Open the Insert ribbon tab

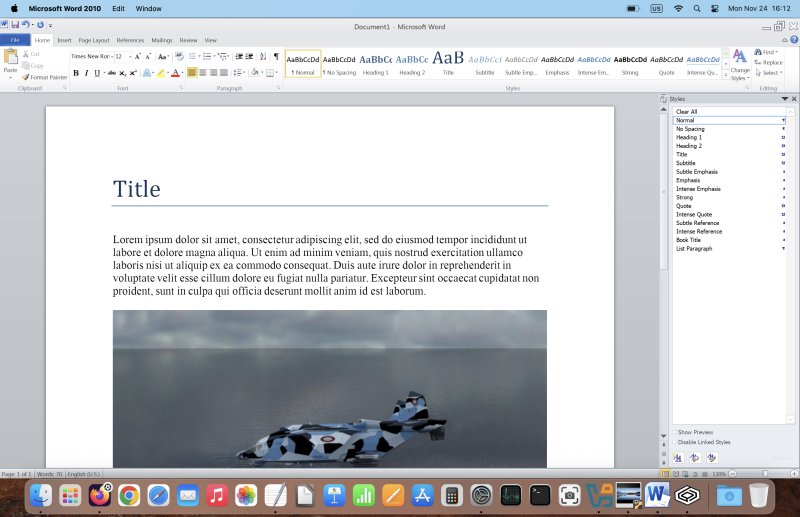64,40
